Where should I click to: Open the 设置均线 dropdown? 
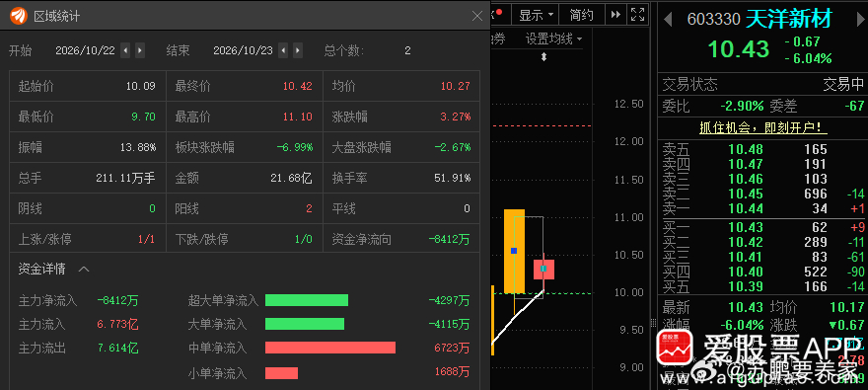pos(553,39)
